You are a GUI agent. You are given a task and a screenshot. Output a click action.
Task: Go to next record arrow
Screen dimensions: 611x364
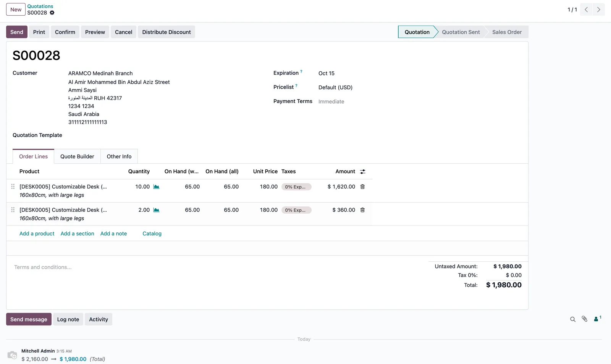pyautogui.click(x=598, y=10)
